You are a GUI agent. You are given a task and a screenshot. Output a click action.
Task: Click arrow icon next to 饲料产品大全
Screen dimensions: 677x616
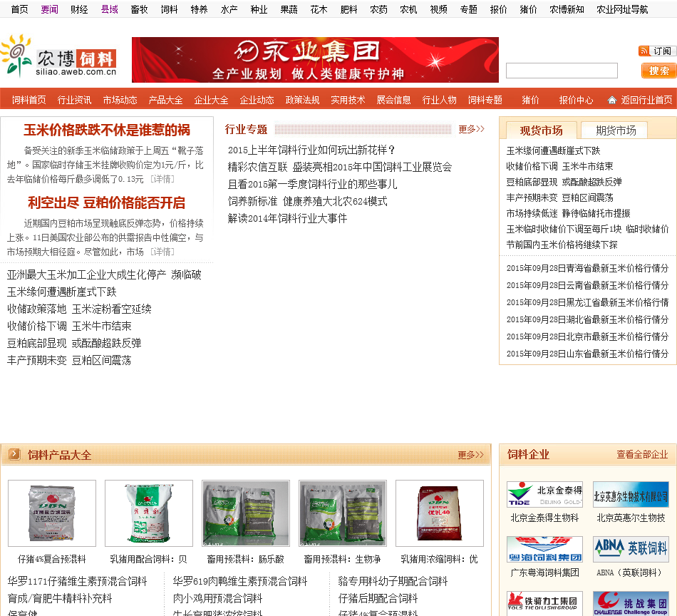point(14,454)
